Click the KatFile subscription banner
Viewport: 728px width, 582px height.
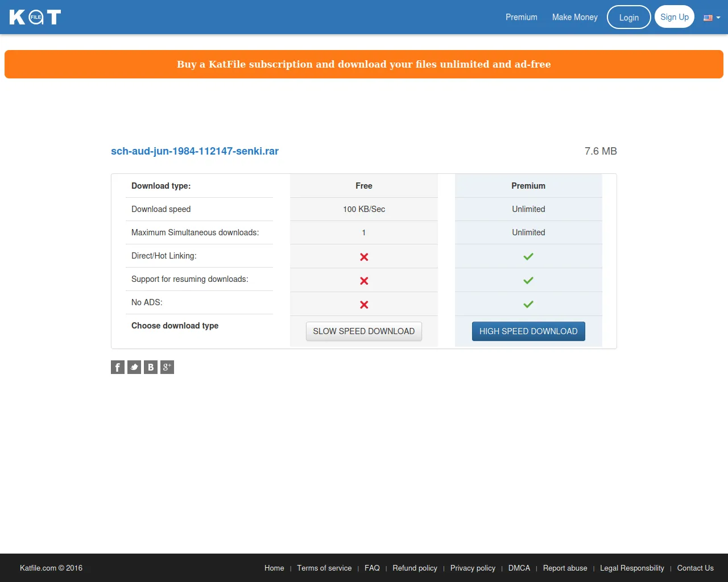click(363, 64)
